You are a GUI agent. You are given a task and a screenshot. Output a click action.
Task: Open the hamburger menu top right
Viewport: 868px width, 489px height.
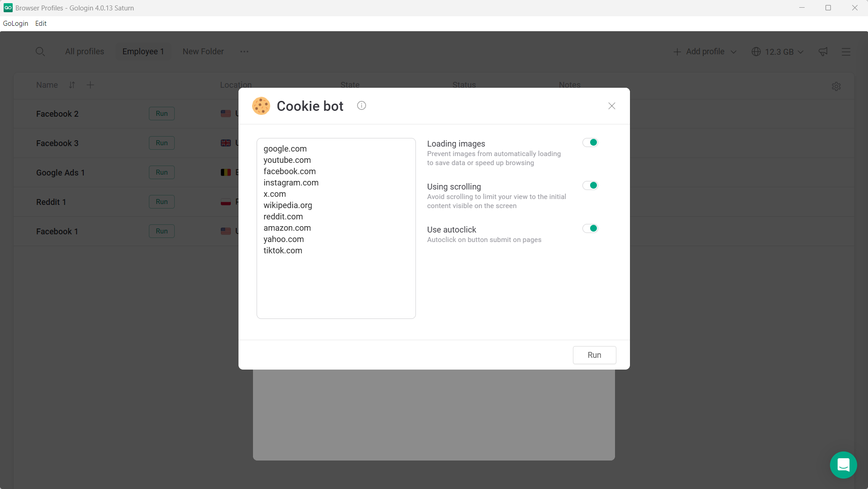pyautogui.click(x=846, y=51)
